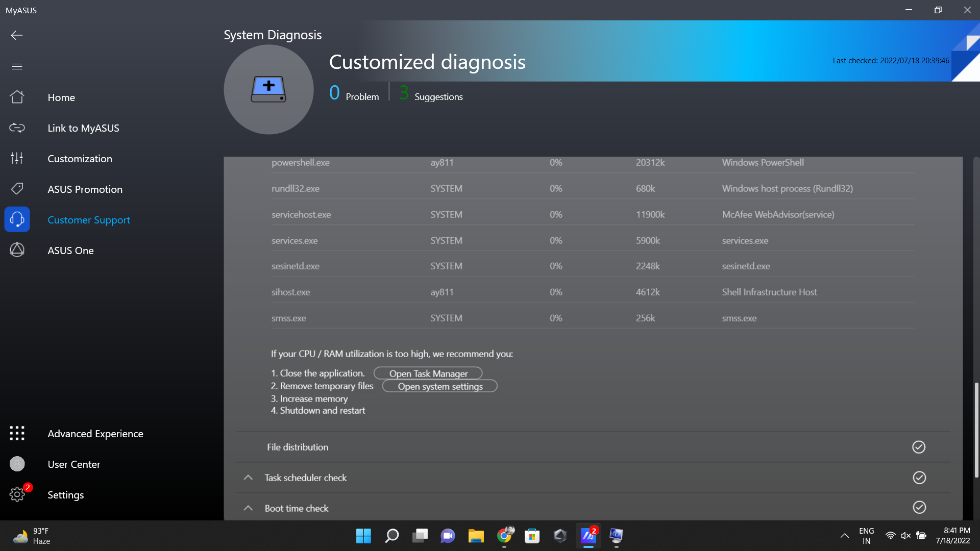Open the Windows Start menu

[363, 536]
